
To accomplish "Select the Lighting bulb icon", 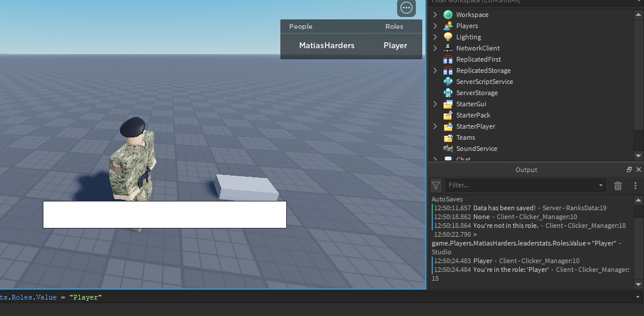I will tap(448, 37).
